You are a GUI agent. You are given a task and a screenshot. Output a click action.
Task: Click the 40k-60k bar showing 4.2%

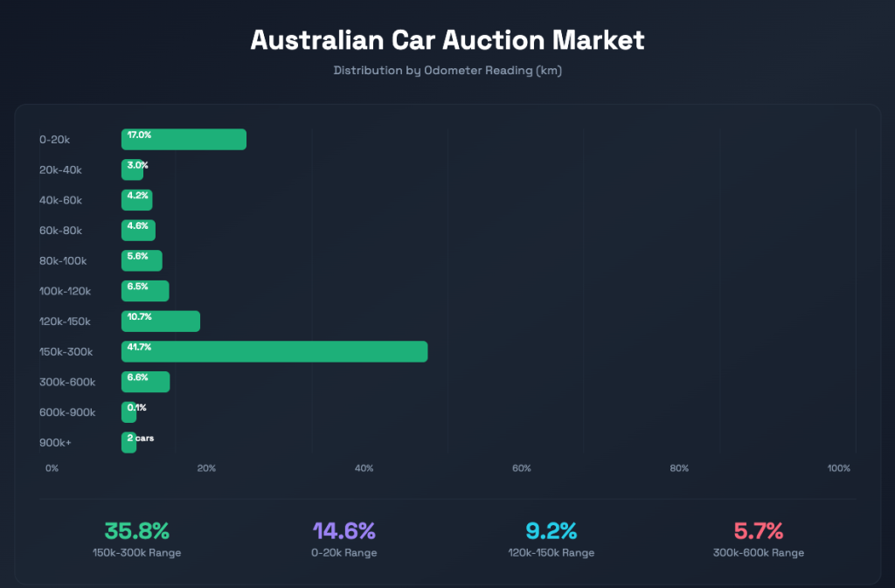tap(137, 200)
